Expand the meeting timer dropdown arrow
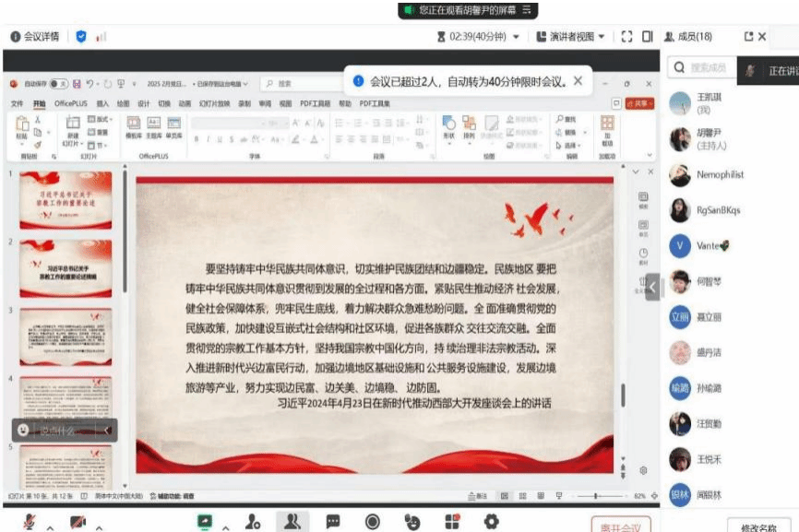Image resolution: width=799 pixels, height=532 pixels. [516, 37]
